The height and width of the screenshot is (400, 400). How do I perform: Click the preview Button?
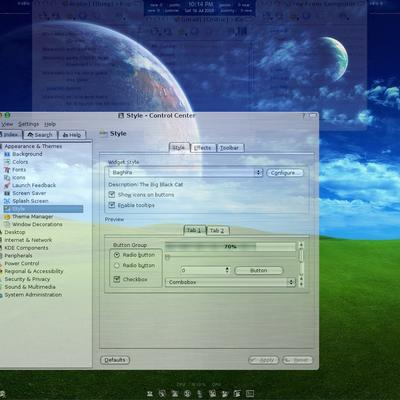(x=259, y=270)
